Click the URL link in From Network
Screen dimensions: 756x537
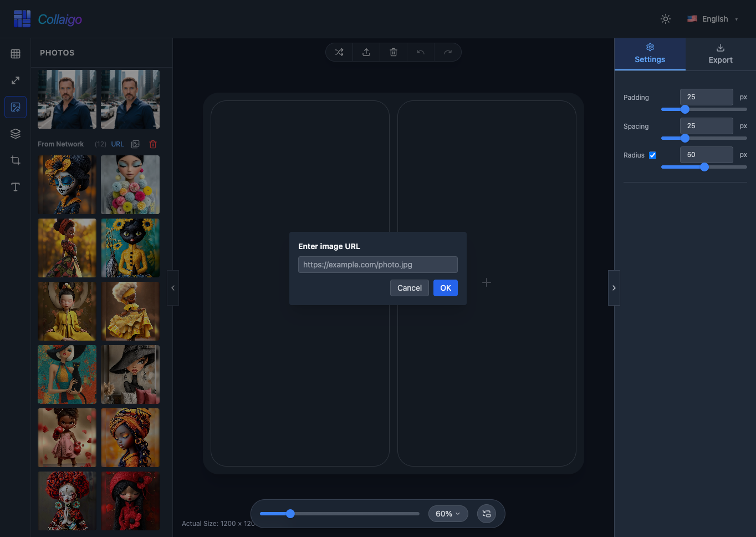click(118, 144)
